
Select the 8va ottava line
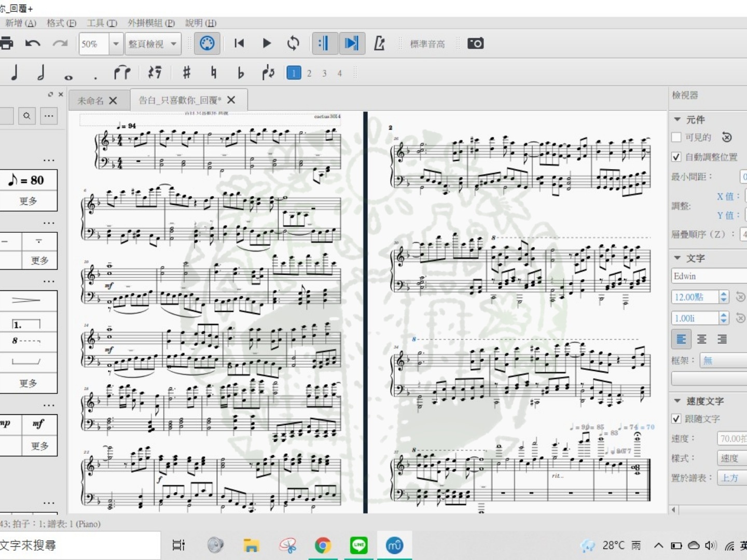[x=26, y=341]
